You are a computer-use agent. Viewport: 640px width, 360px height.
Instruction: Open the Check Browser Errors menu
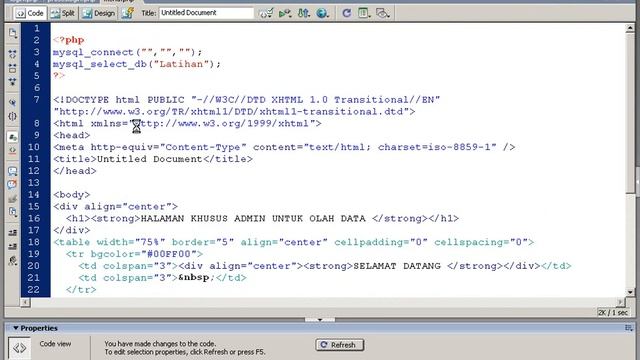pos(265,13)
